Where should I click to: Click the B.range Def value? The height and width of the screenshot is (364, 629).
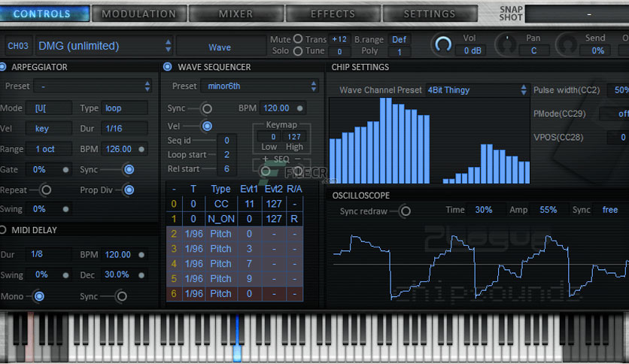pyautogui.click(x=399, y=39)
